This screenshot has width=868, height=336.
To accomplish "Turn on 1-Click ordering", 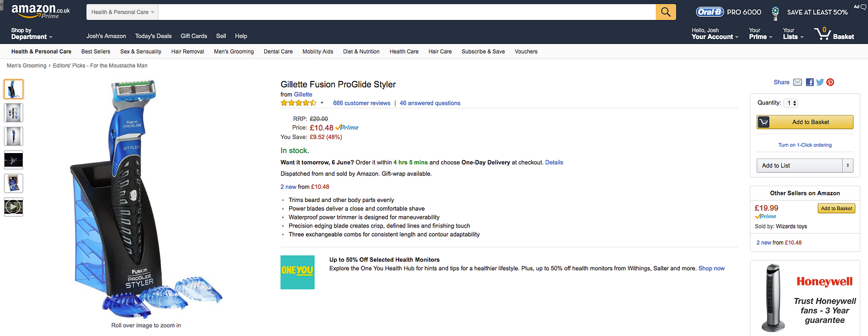I will [805, 145].
